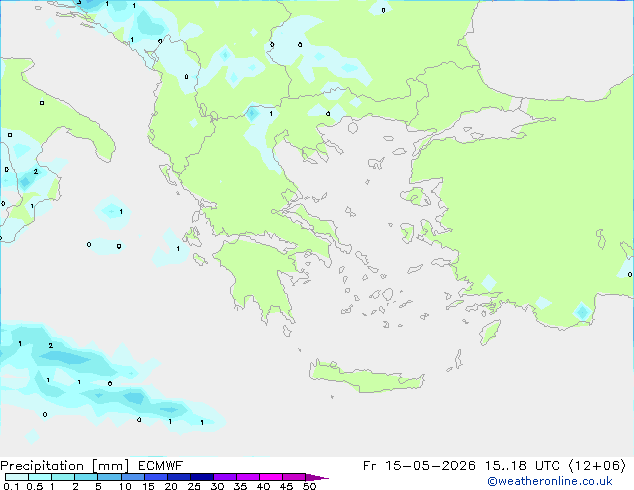Pick the 2–5 mm legend swatch
Screen dimensions: 634x490
(86, 477)
